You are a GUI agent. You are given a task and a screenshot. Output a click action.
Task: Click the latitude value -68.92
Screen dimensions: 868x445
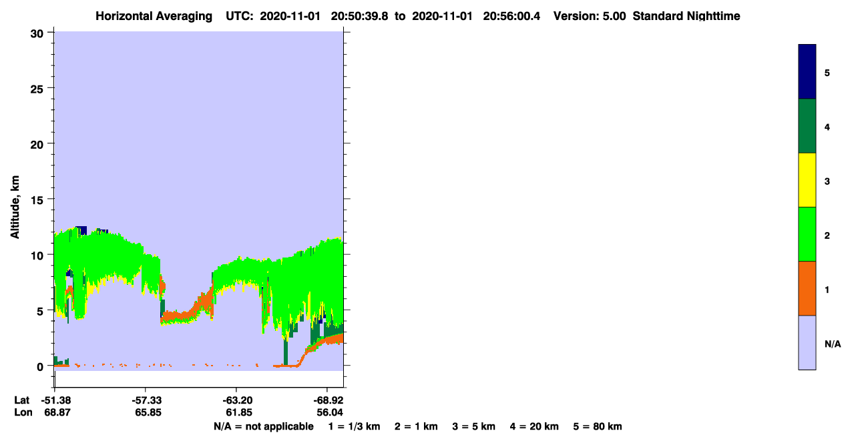tap(327, 400)
